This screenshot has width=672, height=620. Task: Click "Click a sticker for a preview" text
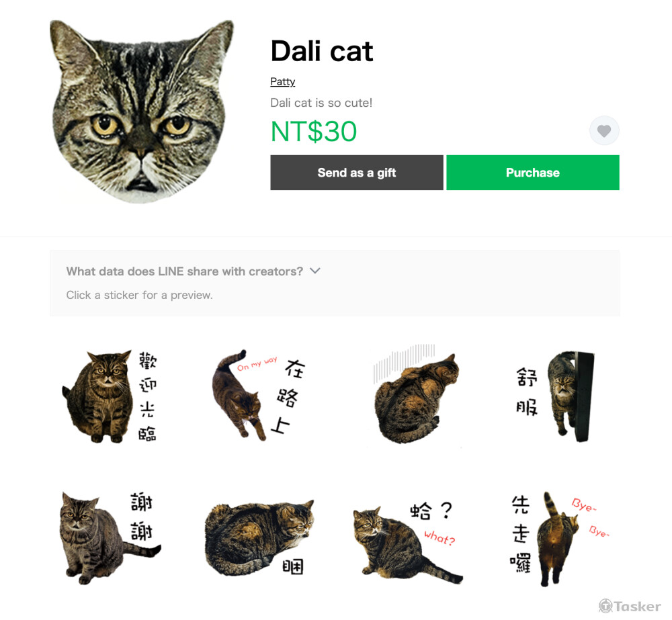coord(139,295)
